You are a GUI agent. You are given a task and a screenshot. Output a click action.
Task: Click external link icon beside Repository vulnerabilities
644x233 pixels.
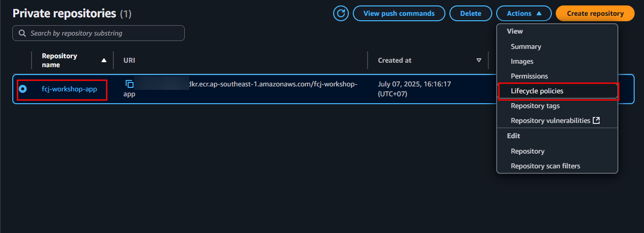pos(596,120)
